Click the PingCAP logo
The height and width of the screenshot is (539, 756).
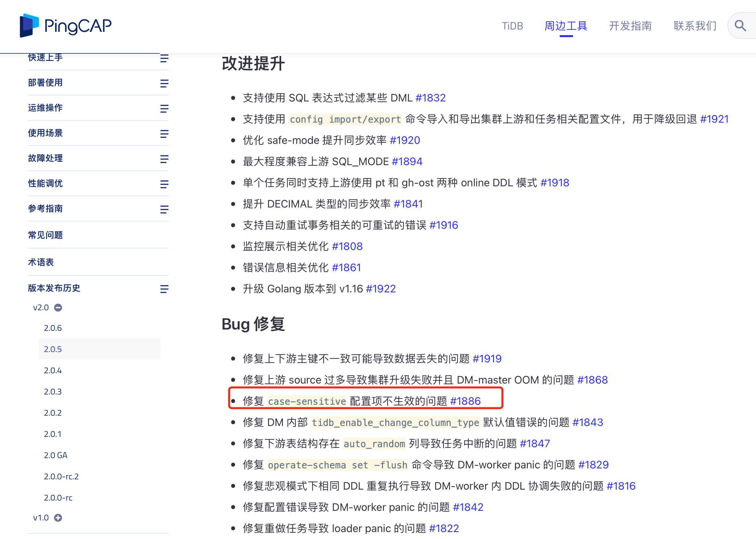pos(65,26)
